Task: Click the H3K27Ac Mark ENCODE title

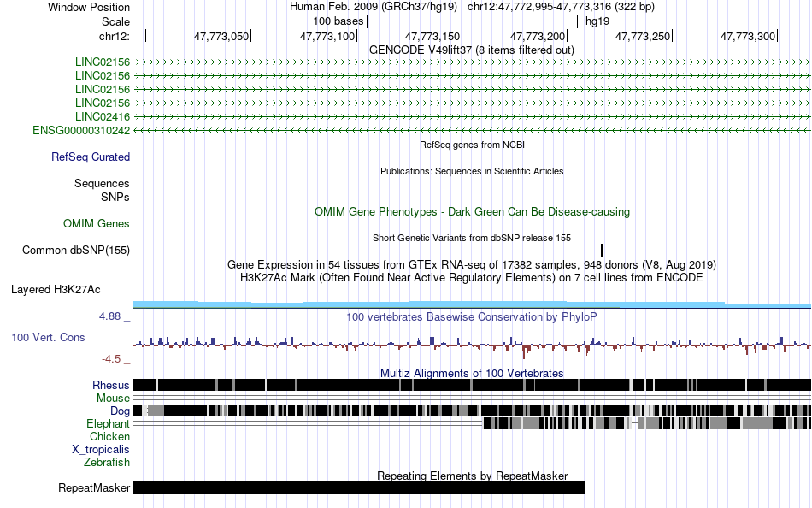Action: [x=472, y=278]
